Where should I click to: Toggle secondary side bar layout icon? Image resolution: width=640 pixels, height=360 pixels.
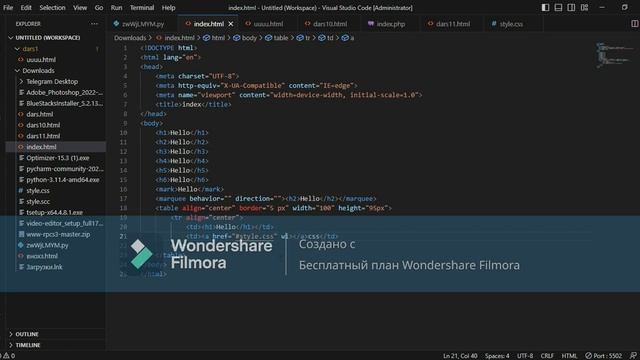tap(571, 8)
